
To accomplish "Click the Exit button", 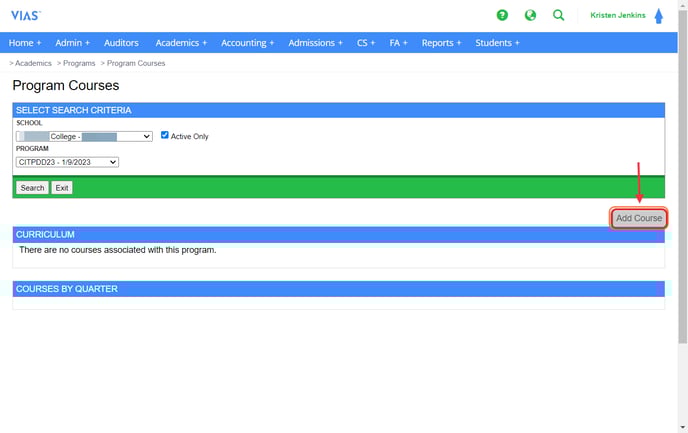I will pyautogui.click(x=62, y=188).
